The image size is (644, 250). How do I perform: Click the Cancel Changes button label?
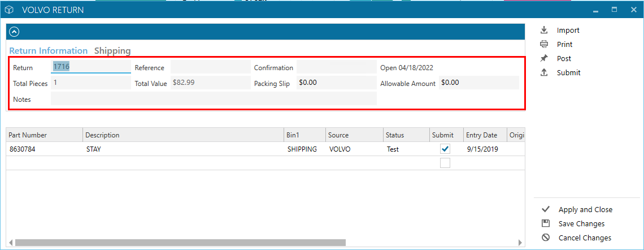point(585,238)
